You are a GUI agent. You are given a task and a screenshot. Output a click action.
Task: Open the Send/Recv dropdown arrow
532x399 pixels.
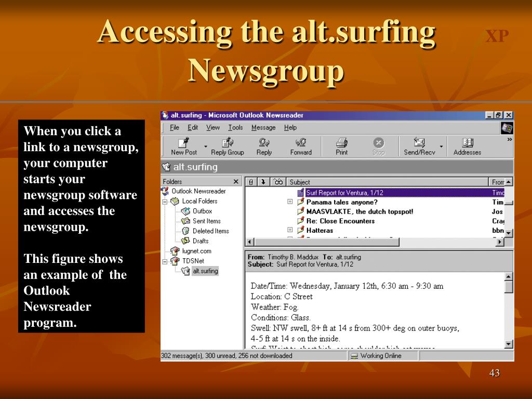[442, 147]
